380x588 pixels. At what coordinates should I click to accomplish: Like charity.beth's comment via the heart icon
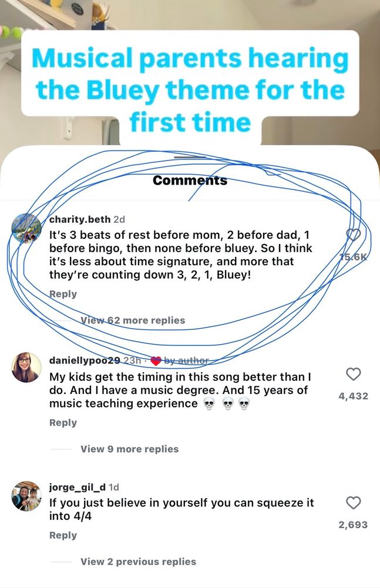coord(354,235)
